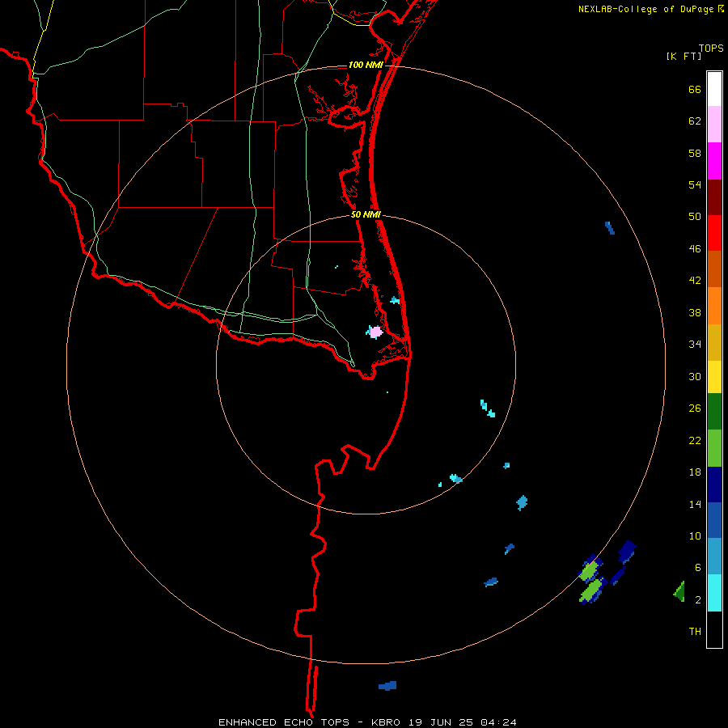
Task: Click the dark orange 46 kft swatch
Action: coord(714,269)
